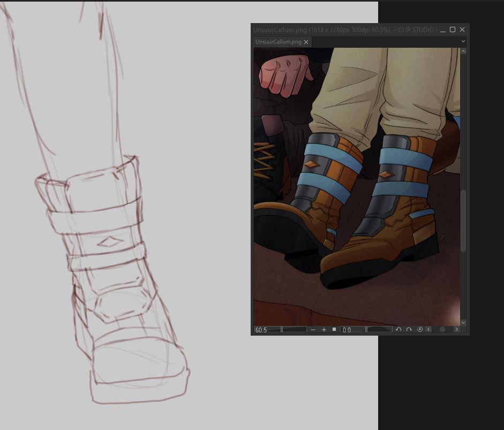Open the canvas tab list dropdown chevron
The height and width of the screenshot is (430, 504).
coord(463,41)
